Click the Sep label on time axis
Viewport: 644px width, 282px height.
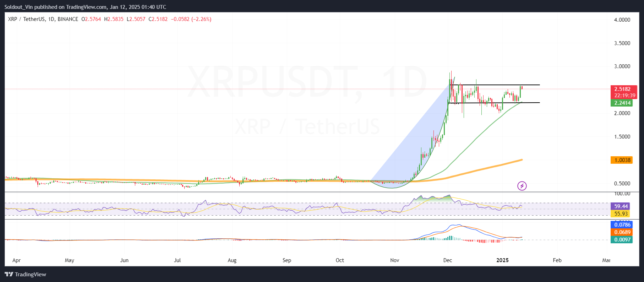coord(287,260)
